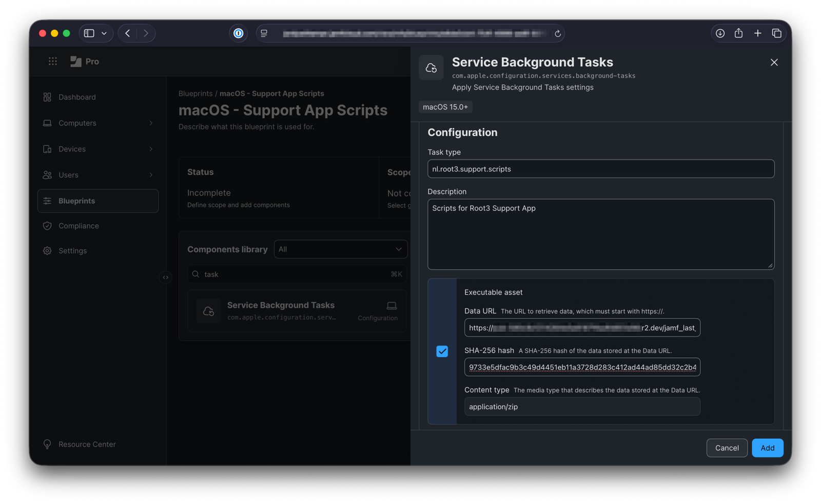821x504 pixels.
Task: Click the Add button
Action: (767, 448)
